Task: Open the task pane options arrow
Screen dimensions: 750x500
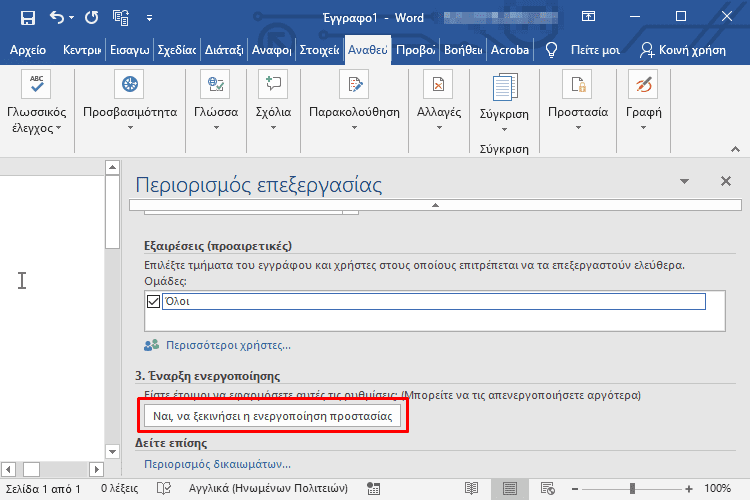Action: pos(685,182)
